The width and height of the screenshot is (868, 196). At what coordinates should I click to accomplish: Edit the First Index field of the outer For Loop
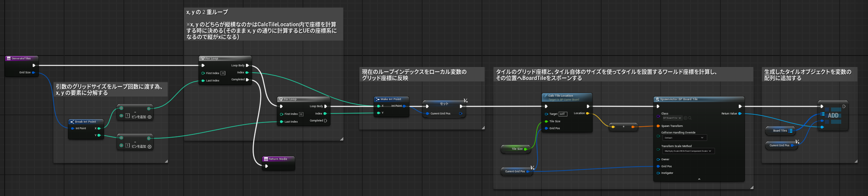pyautogui.click(x=223, y=73)
